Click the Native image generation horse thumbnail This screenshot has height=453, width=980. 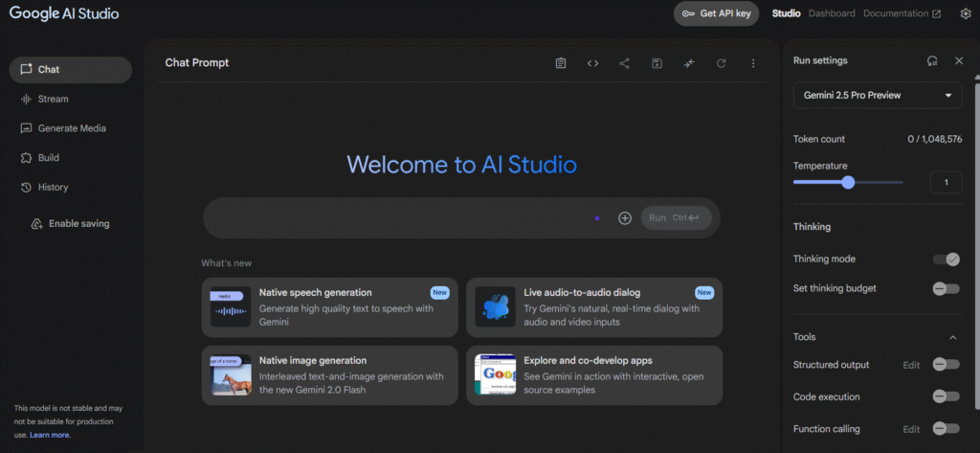(231, 374)
